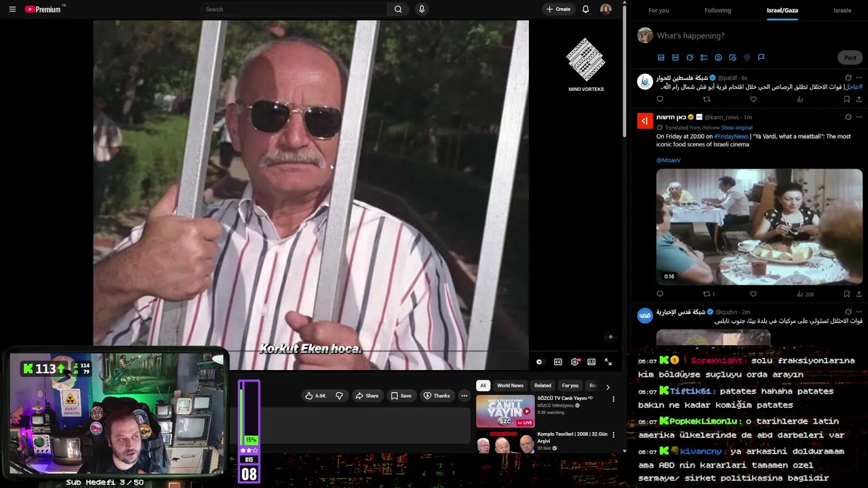Send Thanks to the creator

[437, 396]
